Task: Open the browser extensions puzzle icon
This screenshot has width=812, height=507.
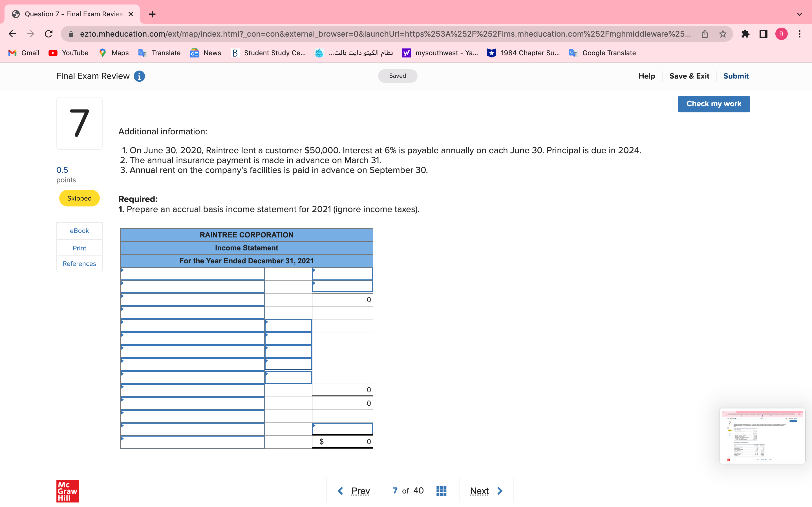Action: pos(745,34)
